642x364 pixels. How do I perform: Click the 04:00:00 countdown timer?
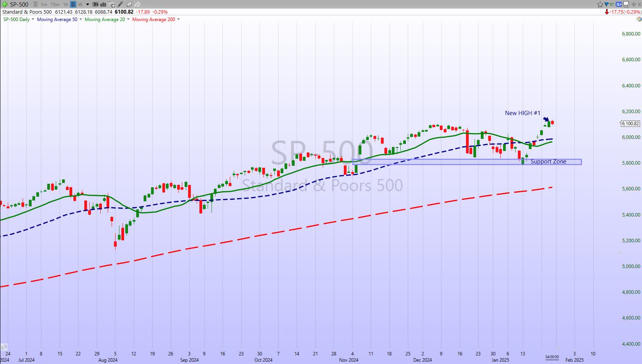pos(552,357)
